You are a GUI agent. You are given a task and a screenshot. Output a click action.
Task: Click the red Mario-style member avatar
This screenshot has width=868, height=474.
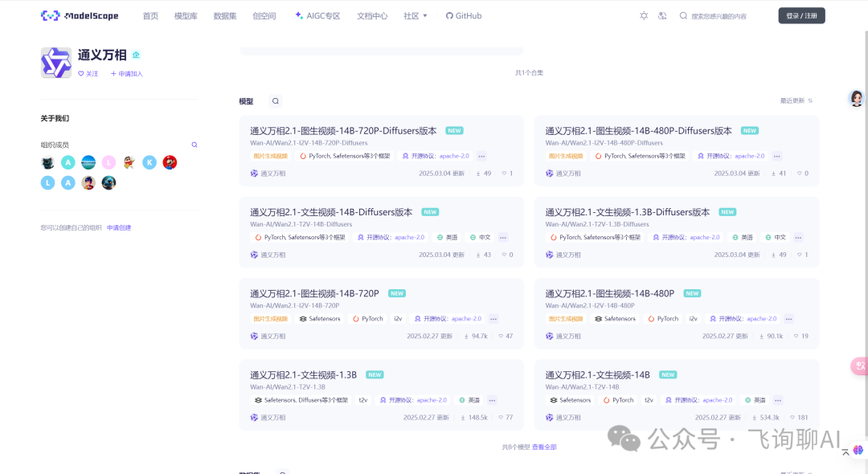click(x=170, y=162)
